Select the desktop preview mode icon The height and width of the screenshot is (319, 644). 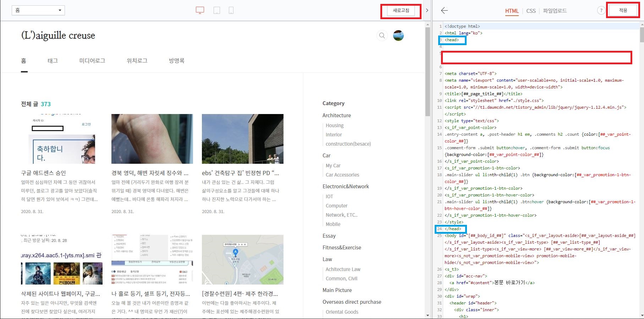coord(200,11)
